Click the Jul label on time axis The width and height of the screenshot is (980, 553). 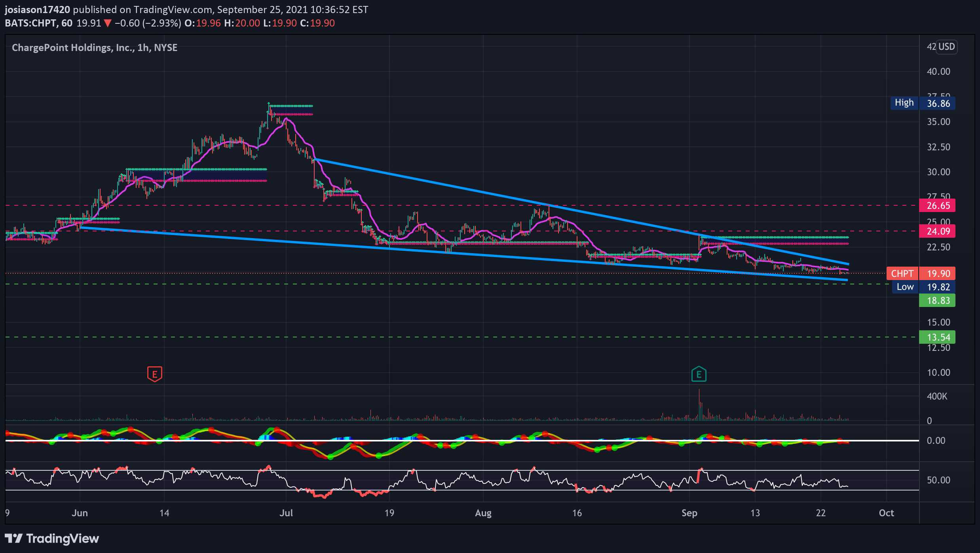coord(286,513)
